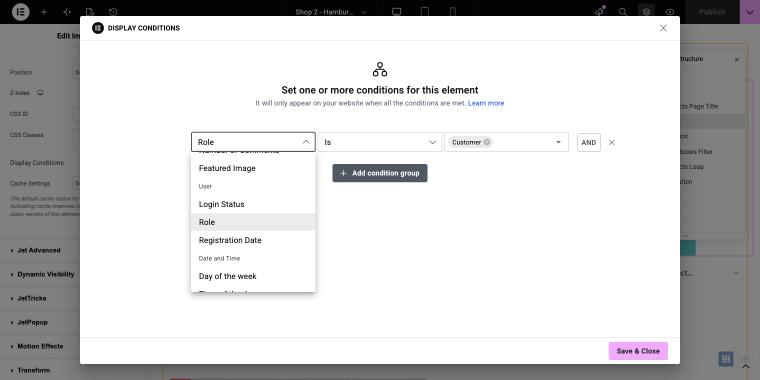This screenshot has width=760, height=380.
Task: Switch to mobile device view icon
Action: [x=453, y=12]
